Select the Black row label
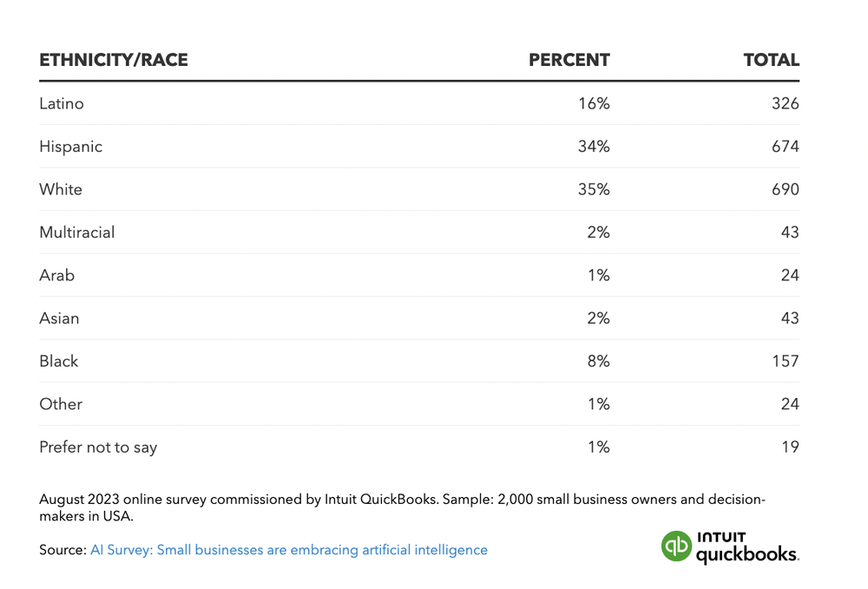868x589 pixels. point(59,361)
